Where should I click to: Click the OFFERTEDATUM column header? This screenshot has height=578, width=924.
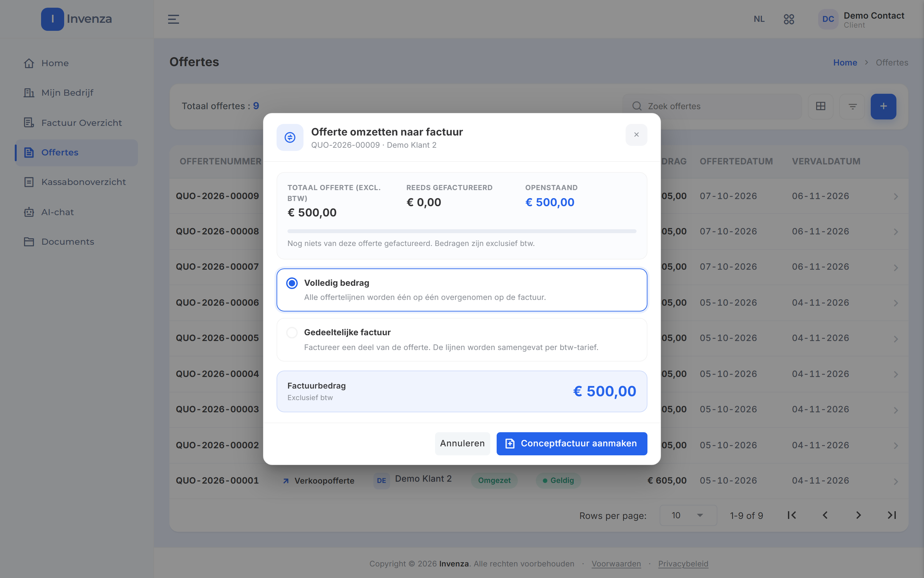(736, 161)
